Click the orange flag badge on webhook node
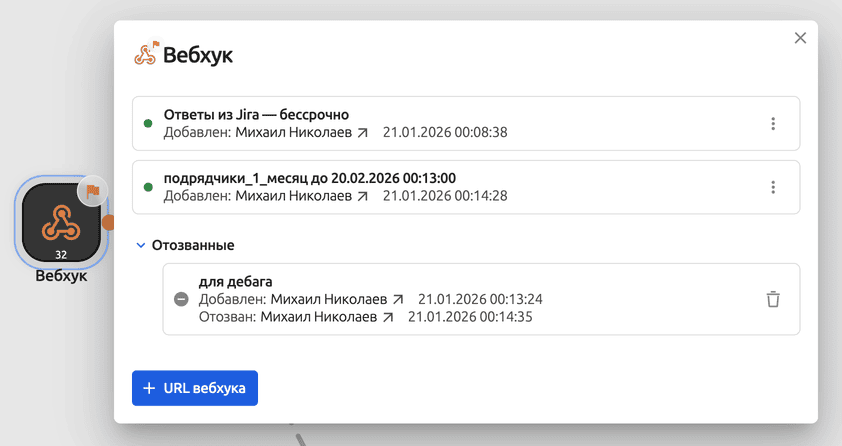 click(92, 190)
